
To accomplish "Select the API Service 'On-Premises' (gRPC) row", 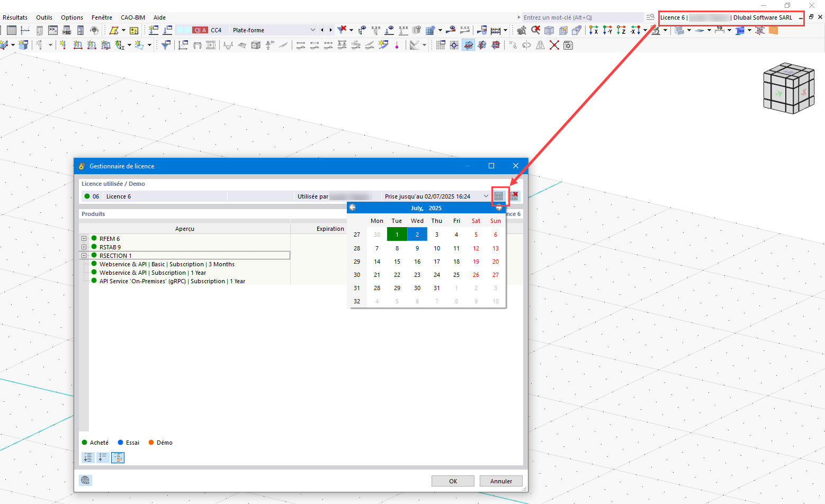I will [172, 281].
